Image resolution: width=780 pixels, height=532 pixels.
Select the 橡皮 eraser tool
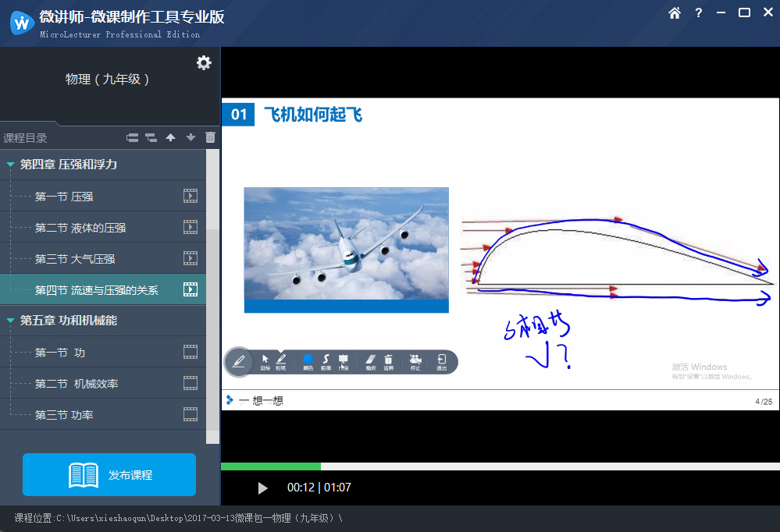pos(371,360)
